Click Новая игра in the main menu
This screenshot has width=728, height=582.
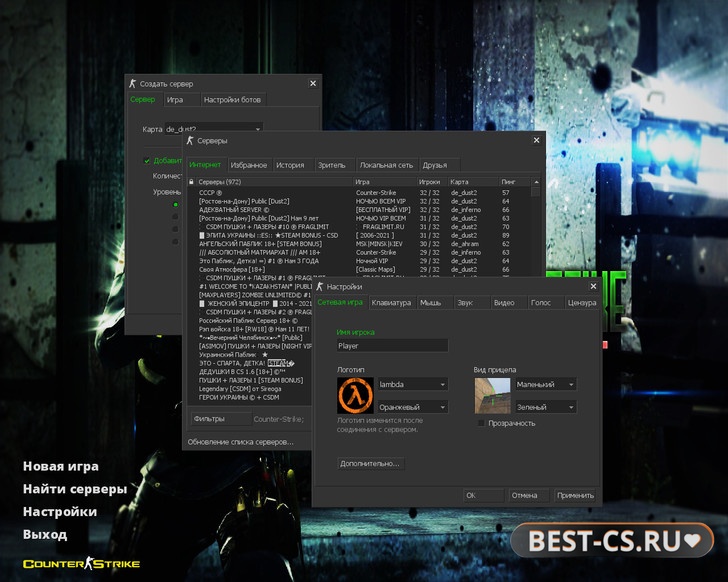[61, 466]
